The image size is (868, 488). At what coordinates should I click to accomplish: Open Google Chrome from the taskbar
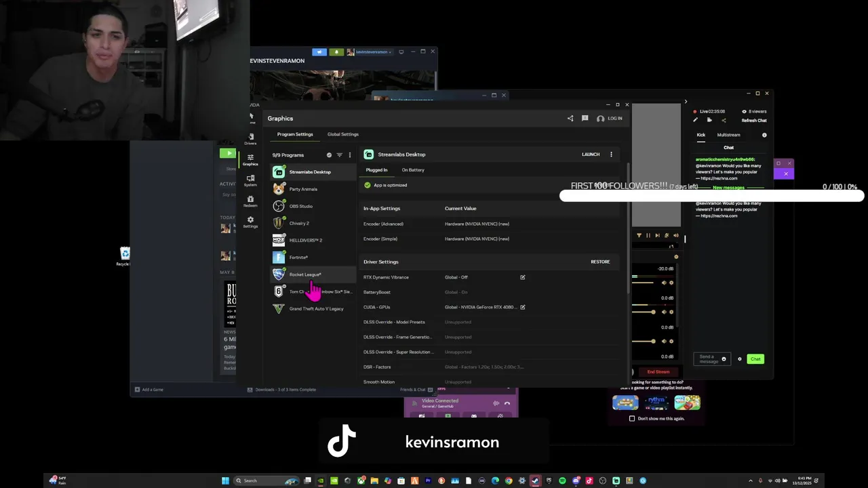pyautogui.click(x=509, y=481)
